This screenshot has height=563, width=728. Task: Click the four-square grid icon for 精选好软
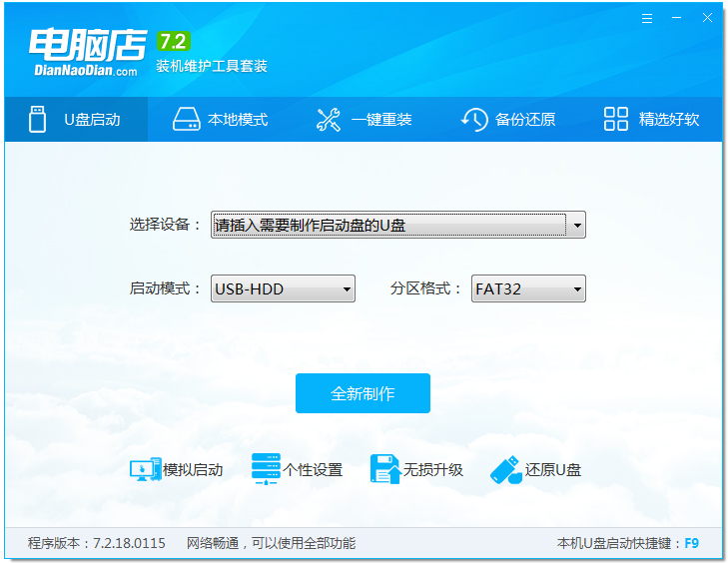click(x=615, y=119)
